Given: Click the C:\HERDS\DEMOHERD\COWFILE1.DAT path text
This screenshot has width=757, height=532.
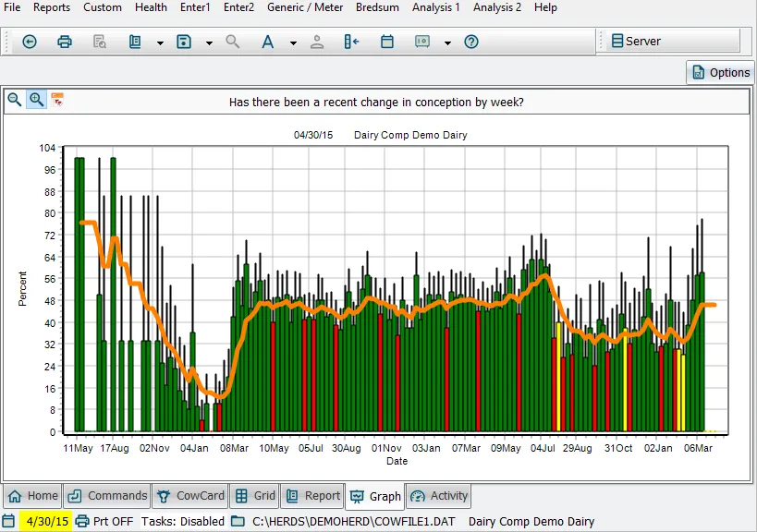Looking at the screenshot, I should (x=354, y=522).
